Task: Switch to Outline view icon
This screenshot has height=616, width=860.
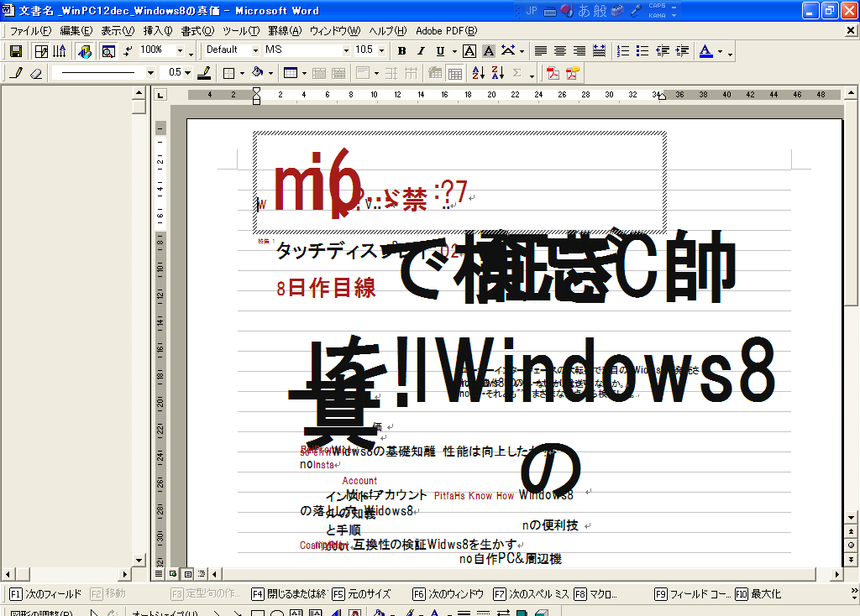Action: pos(202,574)
